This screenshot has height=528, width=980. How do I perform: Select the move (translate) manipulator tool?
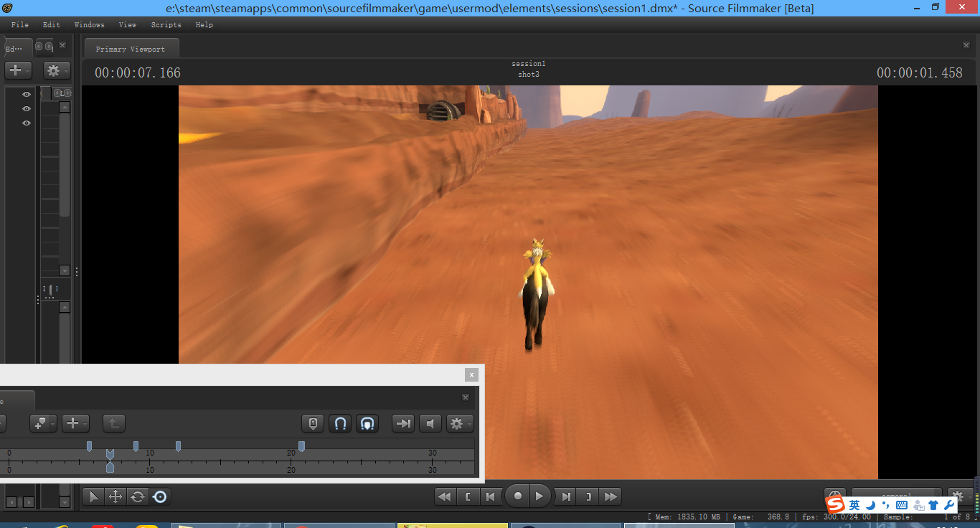click(115, 496)
